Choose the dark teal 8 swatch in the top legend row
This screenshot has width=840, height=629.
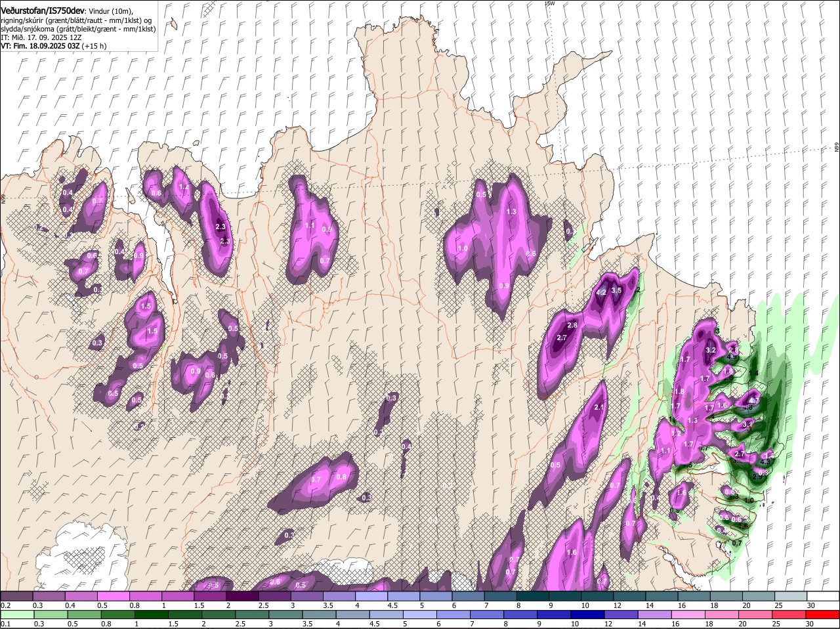pos(534,596)
